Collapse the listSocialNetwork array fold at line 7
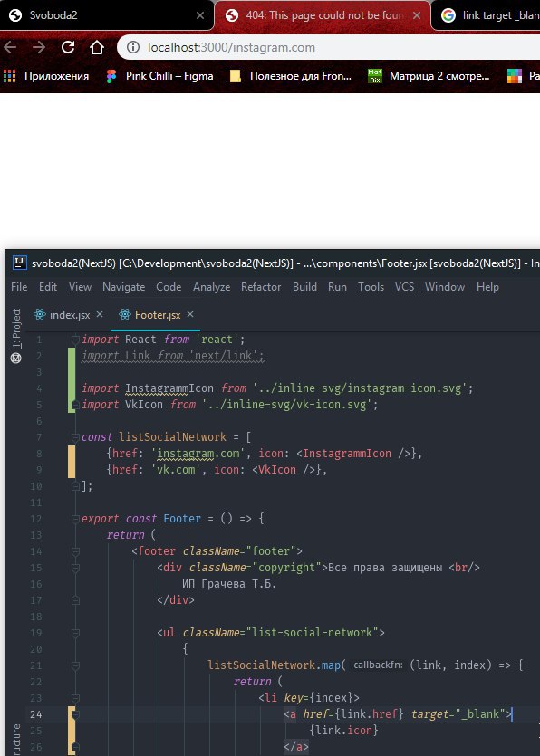 75,437
